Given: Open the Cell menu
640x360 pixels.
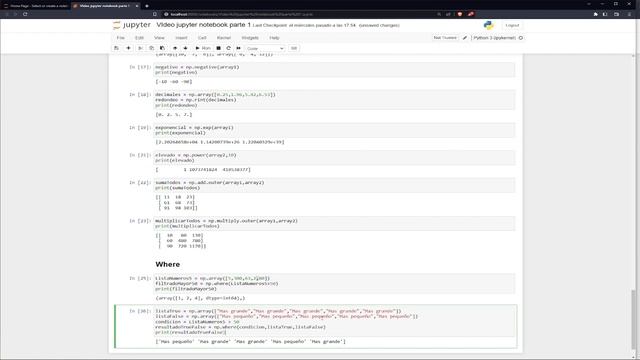Looking at the screenshot, I should [202, 38].
